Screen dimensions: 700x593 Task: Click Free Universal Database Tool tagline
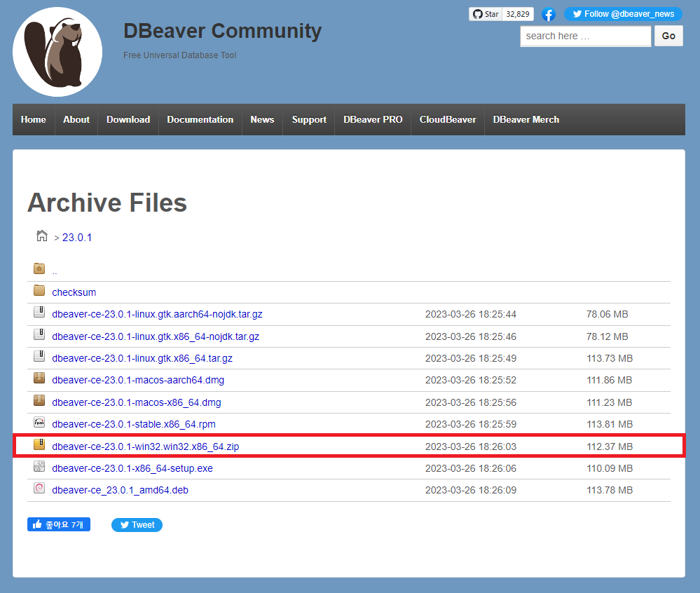pos(179,55)
